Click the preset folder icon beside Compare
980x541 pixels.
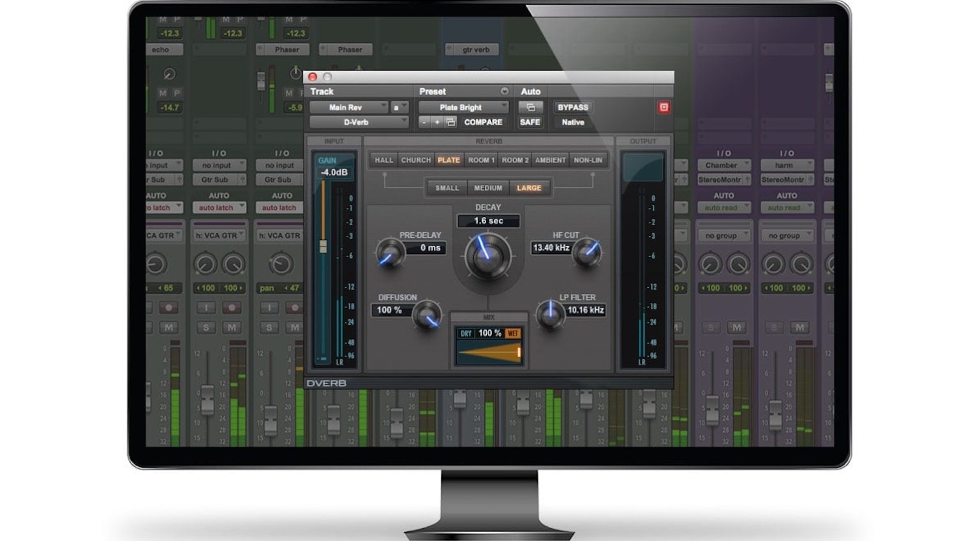pos(450,122)
